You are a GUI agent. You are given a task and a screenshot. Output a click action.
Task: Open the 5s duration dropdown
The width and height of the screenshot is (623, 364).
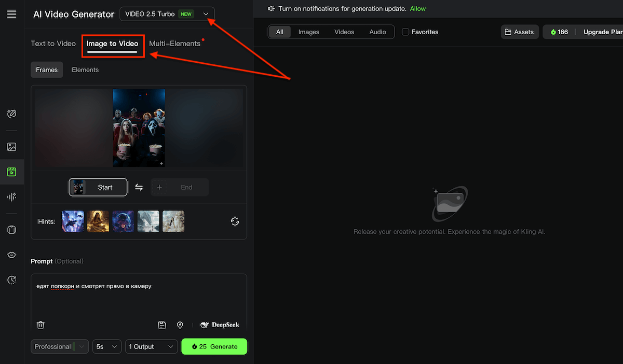[107, 346]
